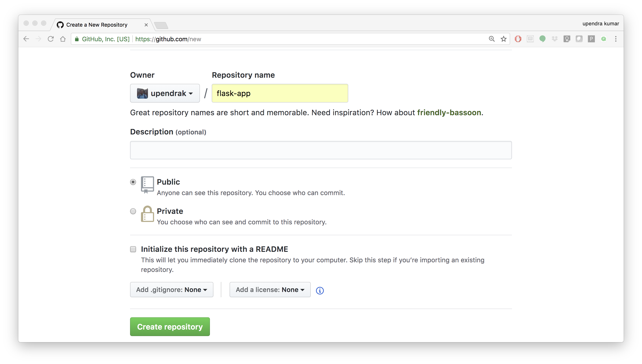Click into the Description input field
Screen dimensions: 642x364
click(321, 150)
